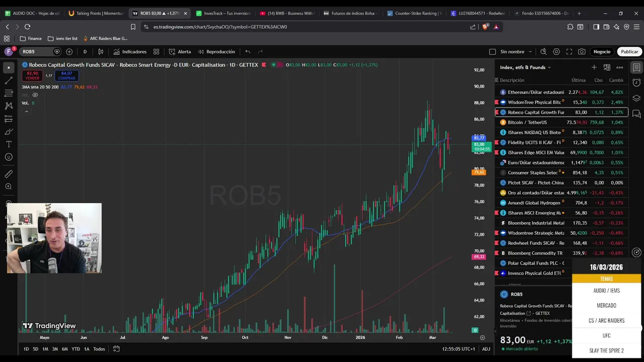Select the YTD date range
Image resolution: width=644 pixels, height=362 pixels.
tap(75, 349)
